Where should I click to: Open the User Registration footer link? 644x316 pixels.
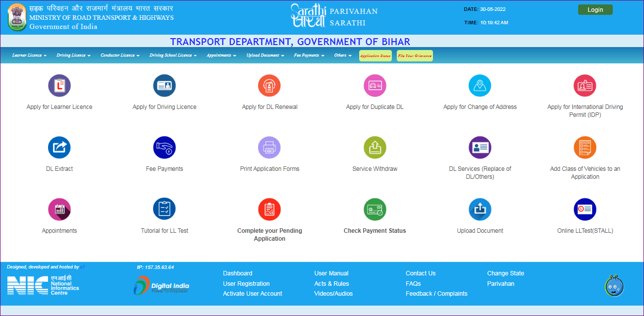(246, 284)
